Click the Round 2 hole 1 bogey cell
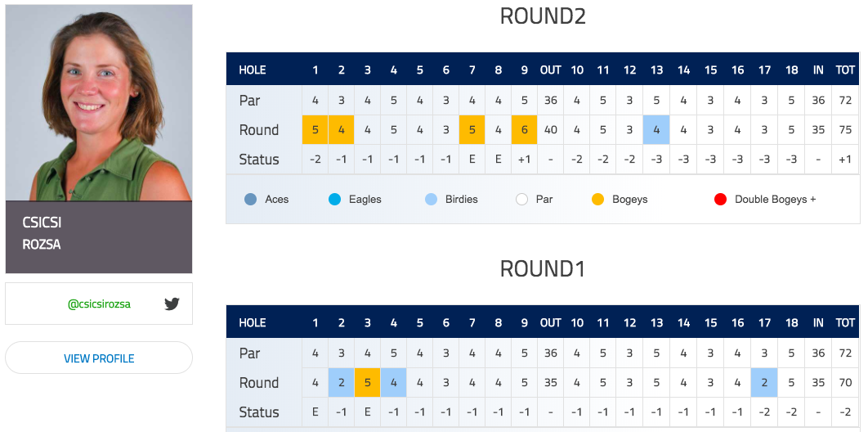Screen dimensions: 868x432 pos(315,129)
